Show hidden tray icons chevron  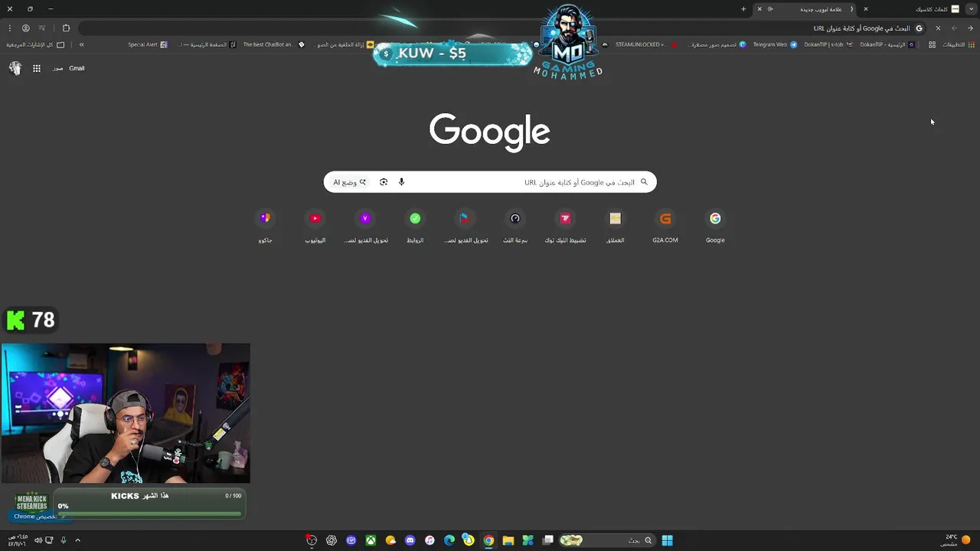point(77,540)
